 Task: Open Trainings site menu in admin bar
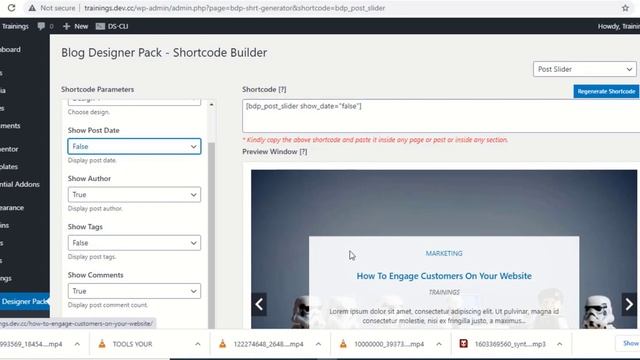click(x=15, y=26)
